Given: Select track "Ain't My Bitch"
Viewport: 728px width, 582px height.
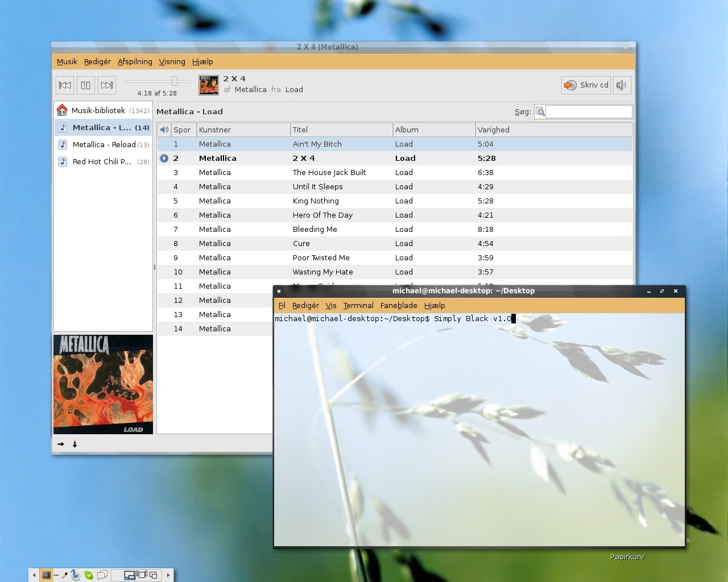Looking at the screenshot, I should tap(395, 144).
